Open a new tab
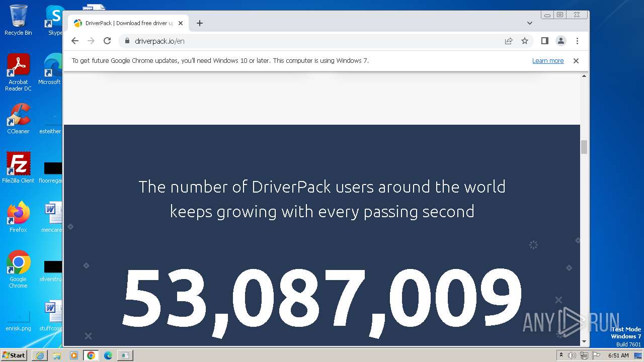 200,23
